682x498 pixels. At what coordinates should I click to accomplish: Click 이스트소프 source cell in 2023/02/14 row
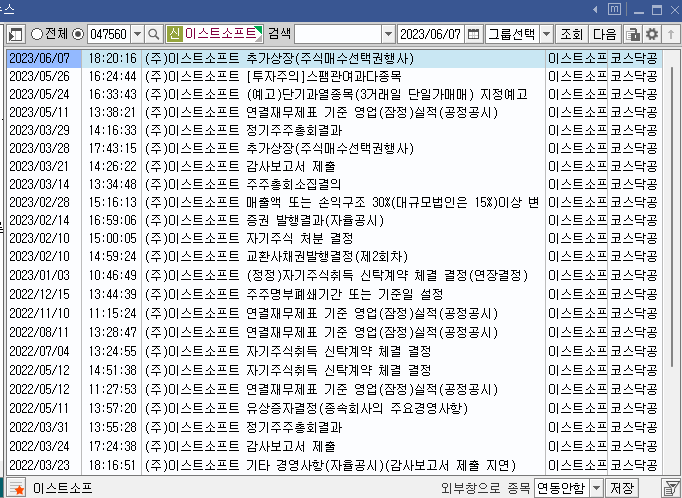coord(577,221)
